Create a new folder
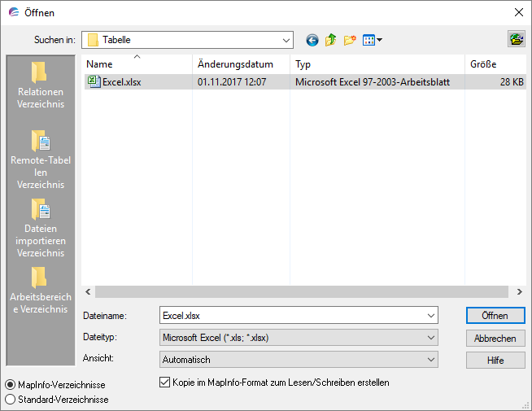 pyautogui.click(x=350, y=40)
